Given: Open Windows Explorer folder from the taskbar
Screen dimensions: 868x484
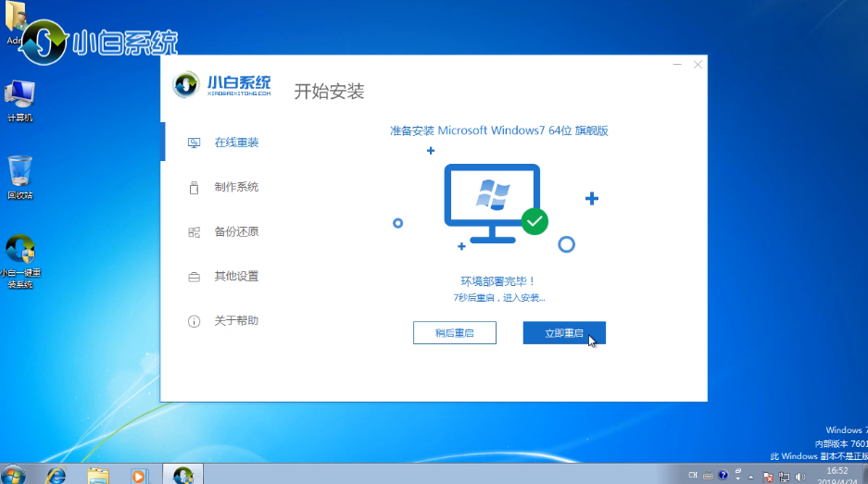Looking at the screenshot, I should [x=98, y=476].
